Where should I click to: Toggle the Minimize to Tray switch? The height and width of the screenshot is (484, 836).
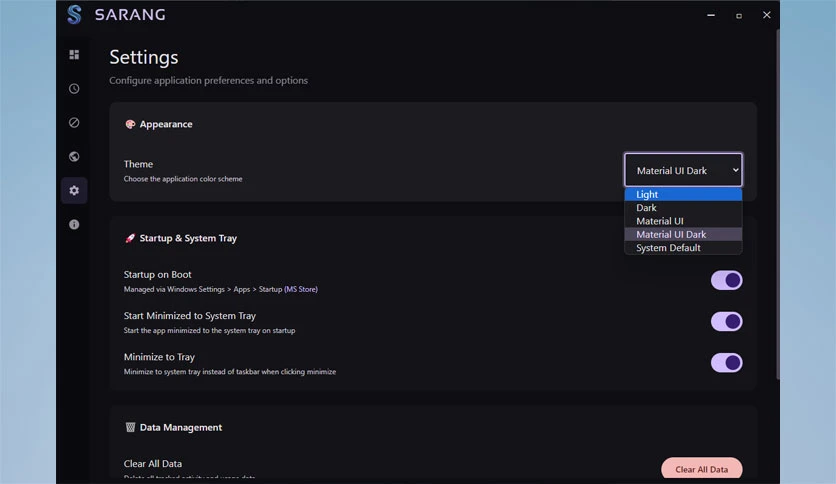point(726,362)
